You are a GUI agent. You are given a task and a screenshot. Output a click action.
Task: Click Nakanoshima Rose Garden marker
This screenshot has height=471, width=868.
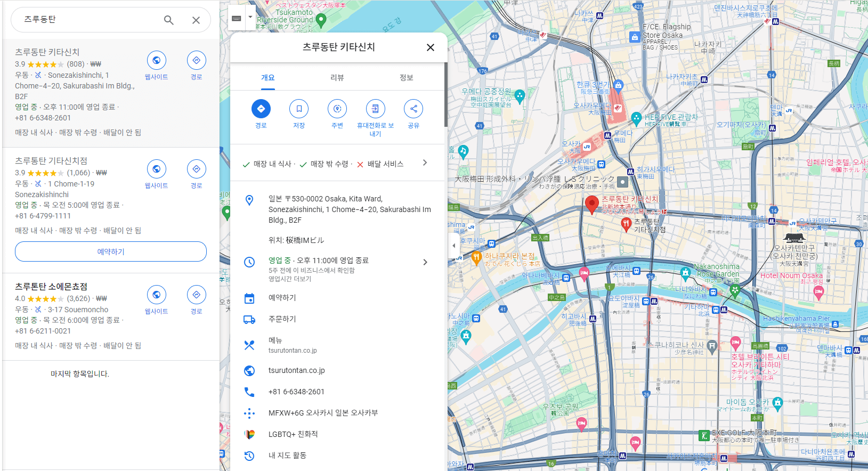686,274
